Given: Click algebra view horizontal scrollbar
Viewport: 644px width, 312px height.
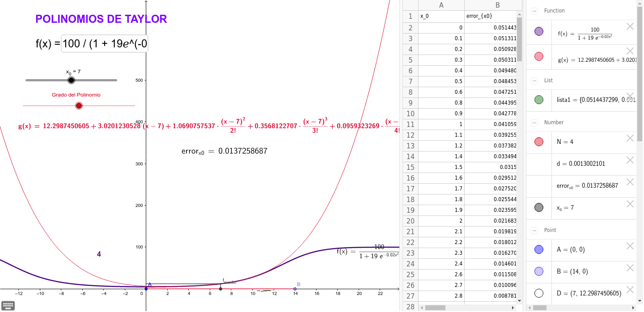Looking at the screenshot, I should 540,308.
